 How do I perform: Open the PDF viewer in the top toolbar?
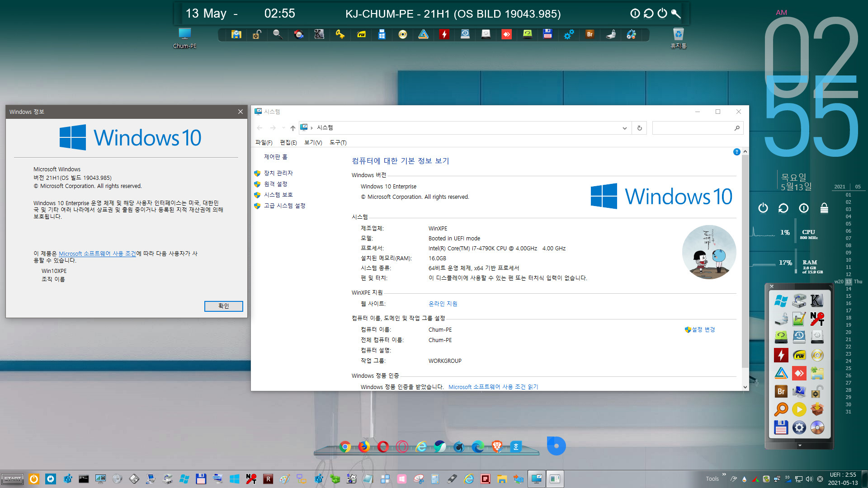click(x=361, y=34)
